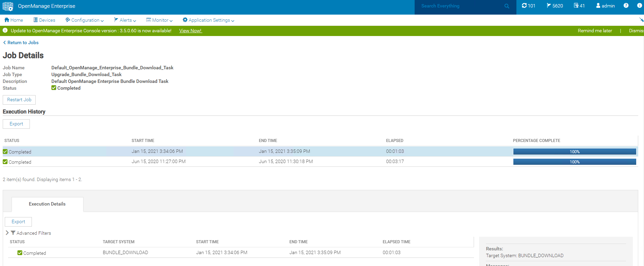644x266 pixels.
Task: Click the info icon in update banner
Action: 5,31
